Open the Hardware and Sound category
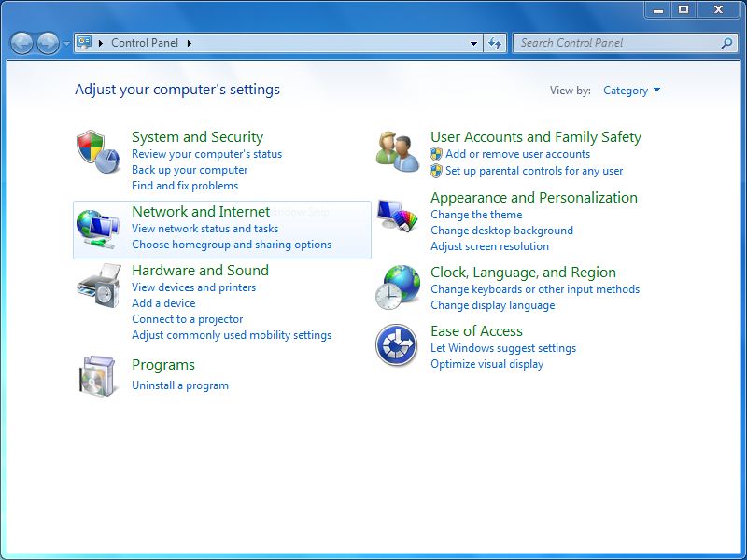This screenshot has width=747, height=560. (200, 271)
